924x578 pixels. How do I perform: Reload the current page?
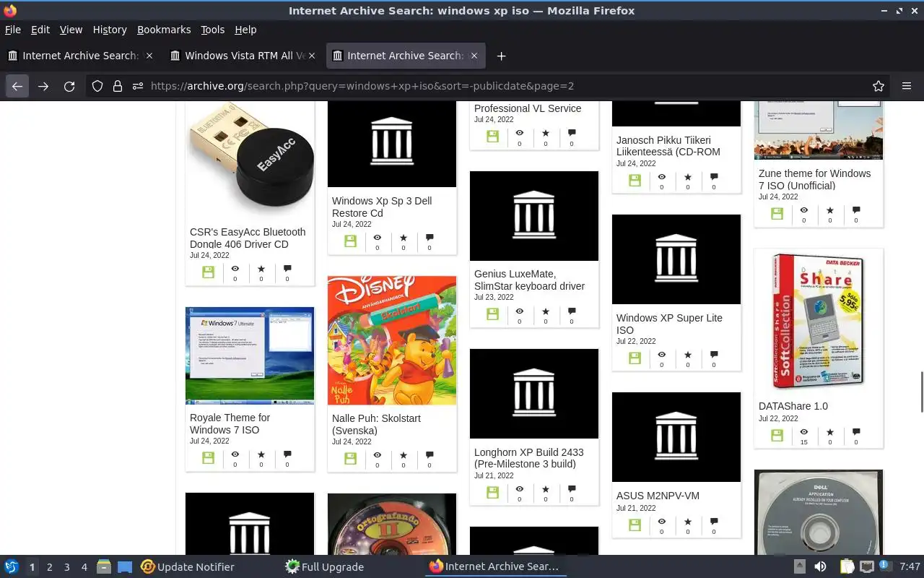pyautogui.click(x=69, y=86)
